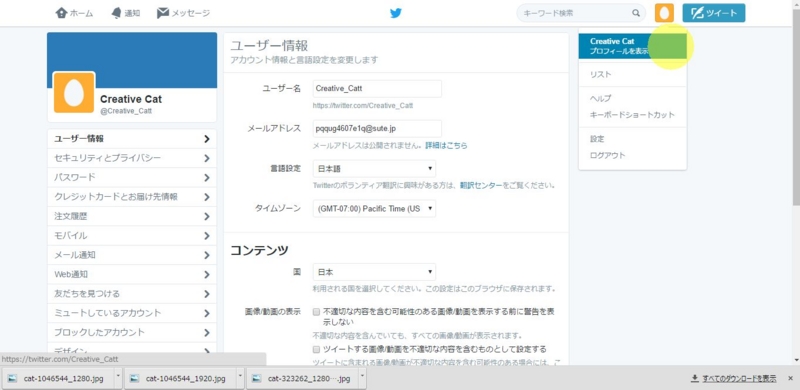
Task: Open Web通知 settings
Action: pos(132,275)
